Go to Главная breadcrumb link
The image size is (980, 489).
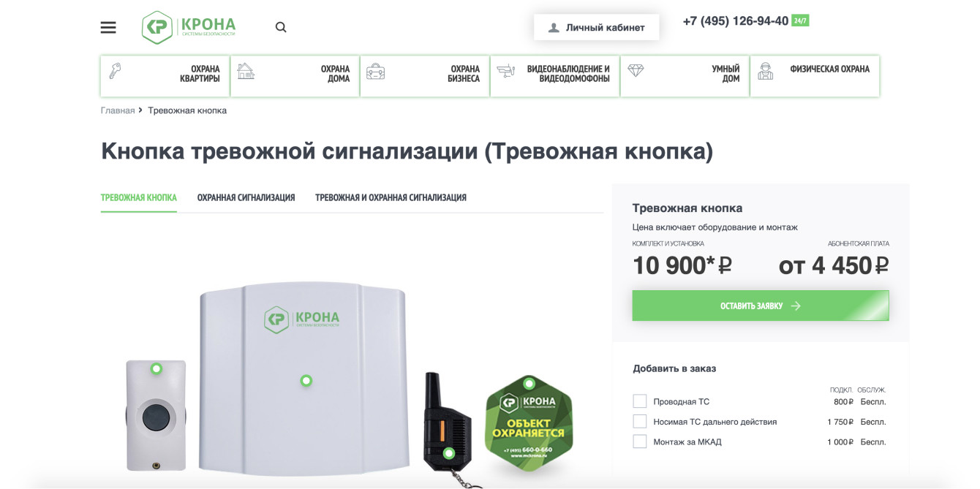click(118, 110)
